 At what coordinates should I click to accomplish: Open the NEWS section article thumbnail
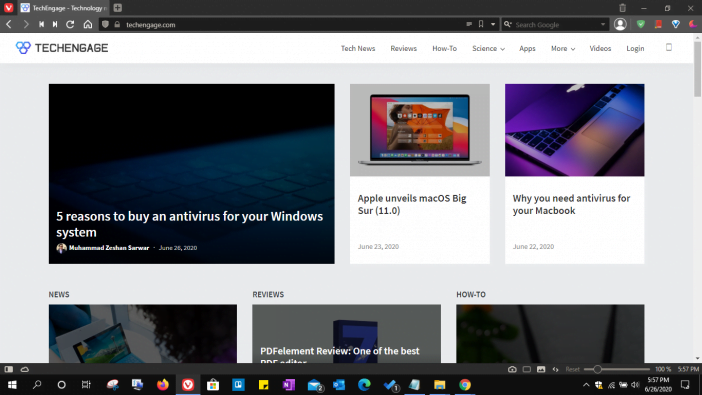[x=143, y=334]
